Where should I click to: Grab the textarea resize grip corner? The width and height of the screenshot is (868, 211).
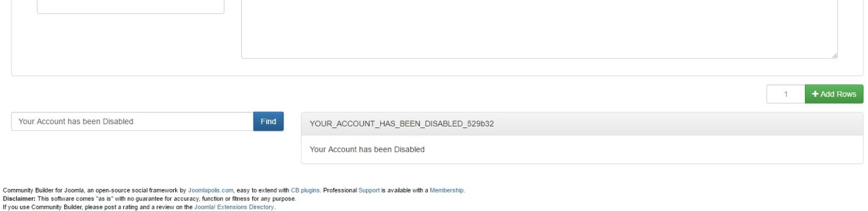[x=834, y=54]
